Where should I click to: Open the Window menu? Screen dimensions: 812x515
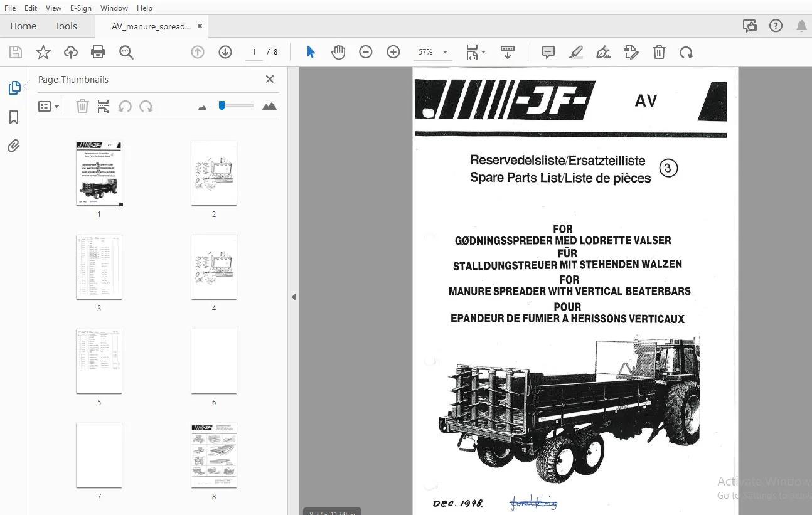click(114, 8)
